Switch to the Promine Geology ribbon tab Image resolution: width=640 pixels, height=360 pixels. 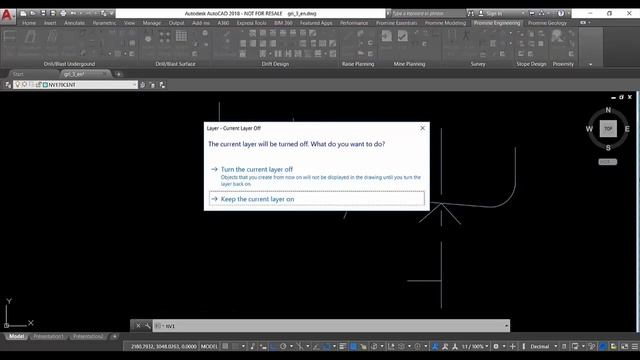point(547,23)
